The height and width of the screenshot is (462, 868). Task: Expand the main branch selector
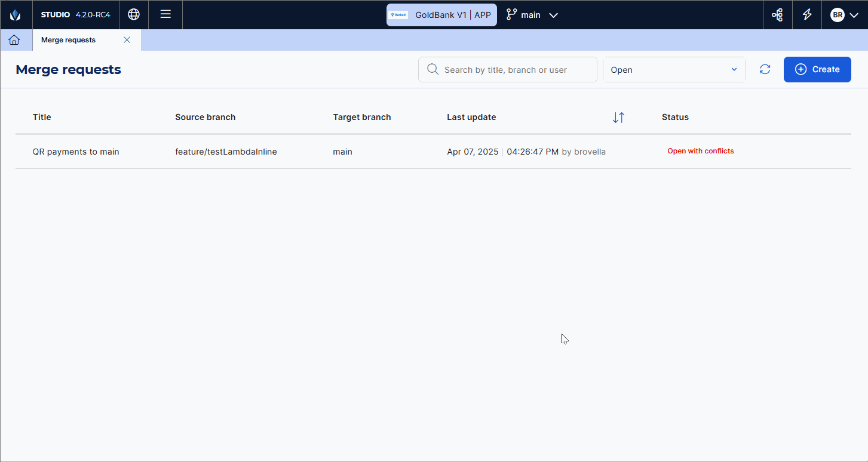[x=532, y=15]
